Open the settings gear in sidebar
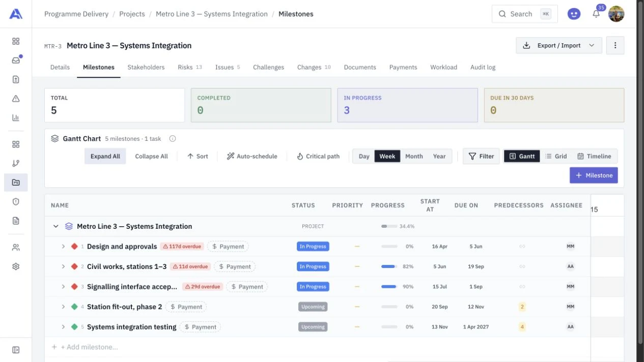644x362 pixels. pyautogui.click(x=16, y=266)
